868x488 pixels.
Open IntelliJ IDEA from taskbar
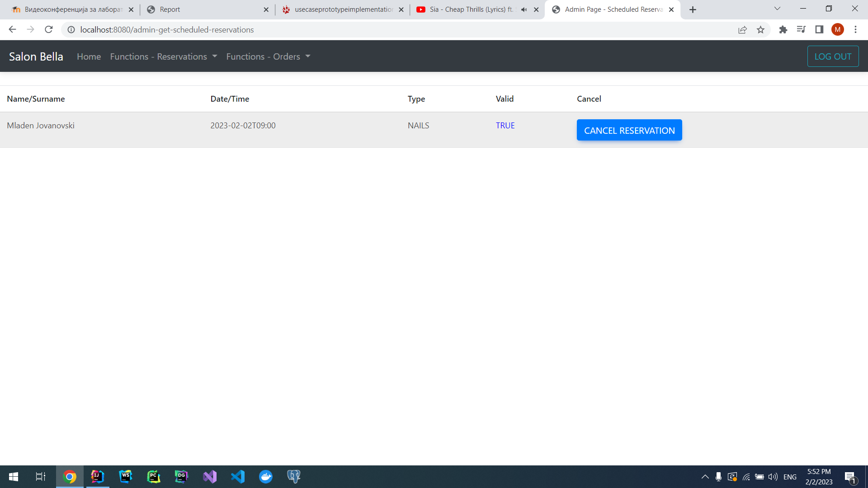point(97,477)
